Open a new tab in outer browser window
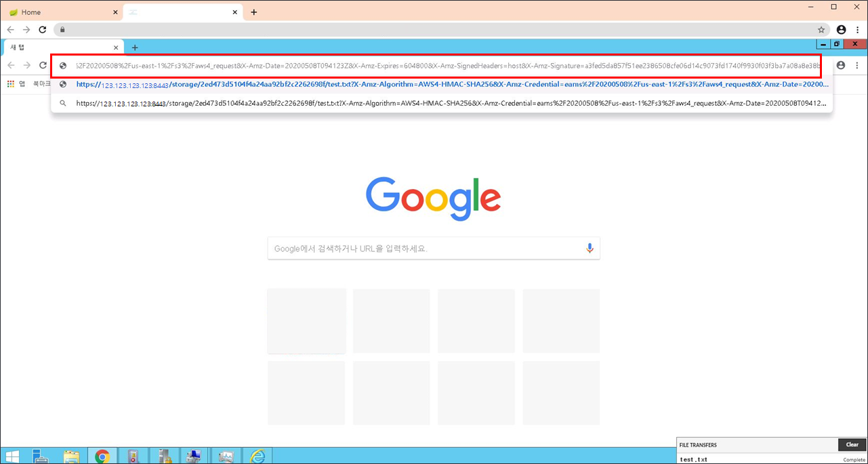The image size is (868, 464). click(x=254, y=12)
